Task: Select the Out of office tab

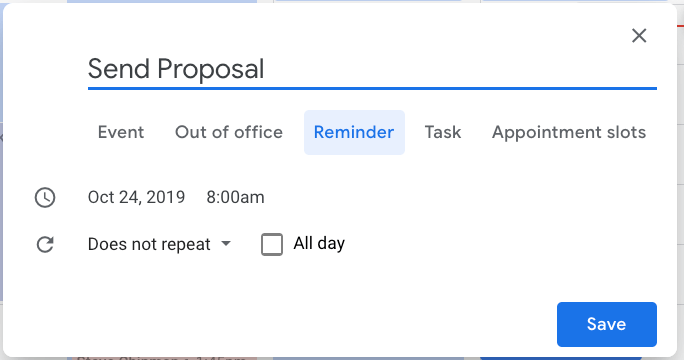Action: 229,132
